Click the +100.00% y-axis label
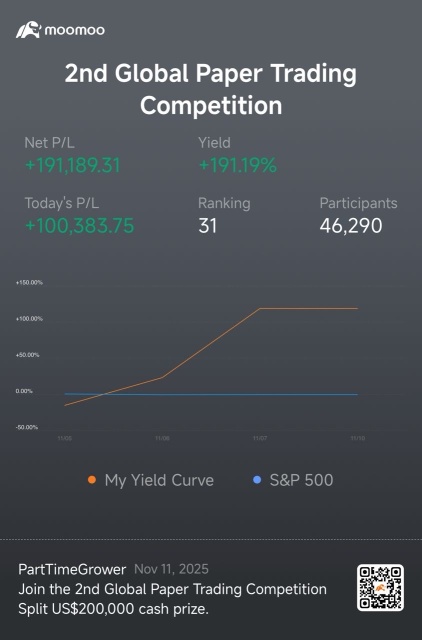 coord(29,319)
